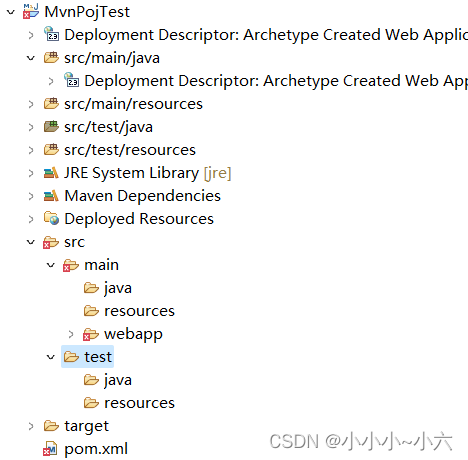Select the target folder label
The image size is (468, 460).
pyautogui.click(x=87, y=427)
